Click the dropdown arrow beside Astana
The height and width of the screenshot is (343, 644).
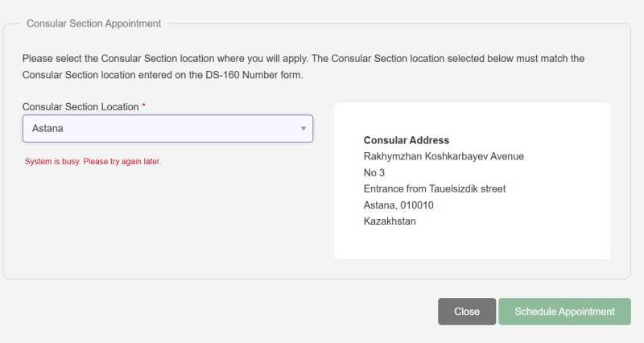pyautogui.click(x=303, y=128)
